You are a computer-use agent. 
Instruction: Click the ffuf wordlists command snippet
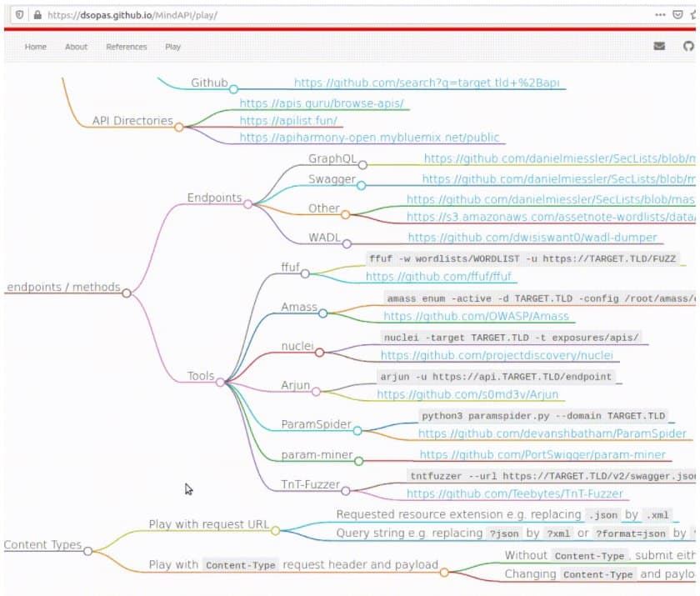[522, 258]
